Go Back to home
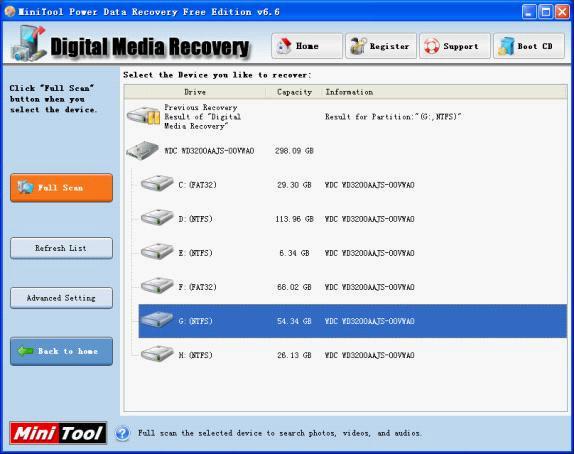 click(61, 351)
